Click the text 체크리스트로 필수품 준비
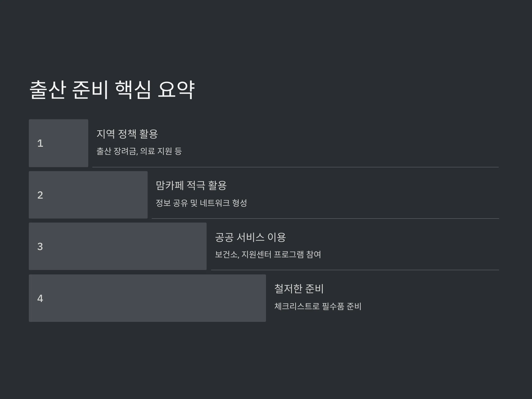 (318, 306)
